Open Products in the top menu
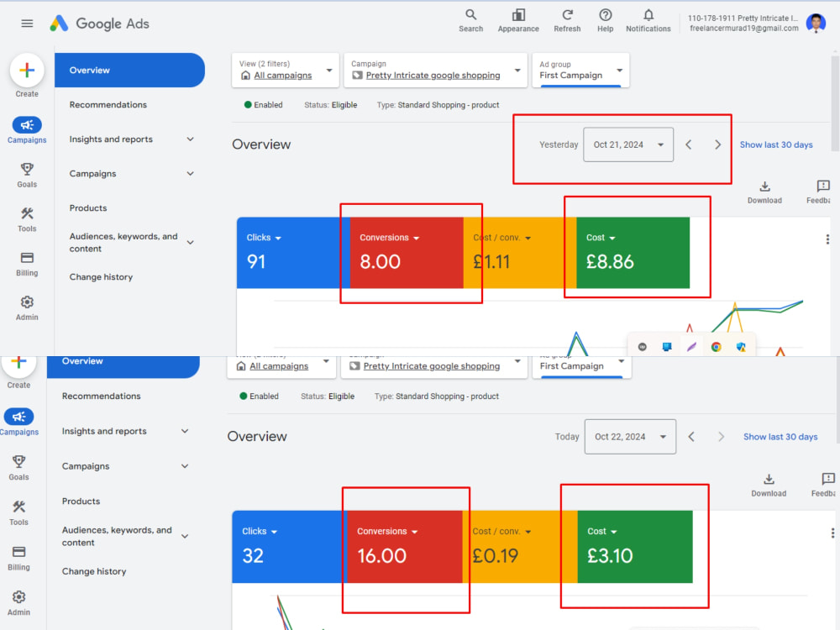The image size is (840, 630). tap(88, 207)
